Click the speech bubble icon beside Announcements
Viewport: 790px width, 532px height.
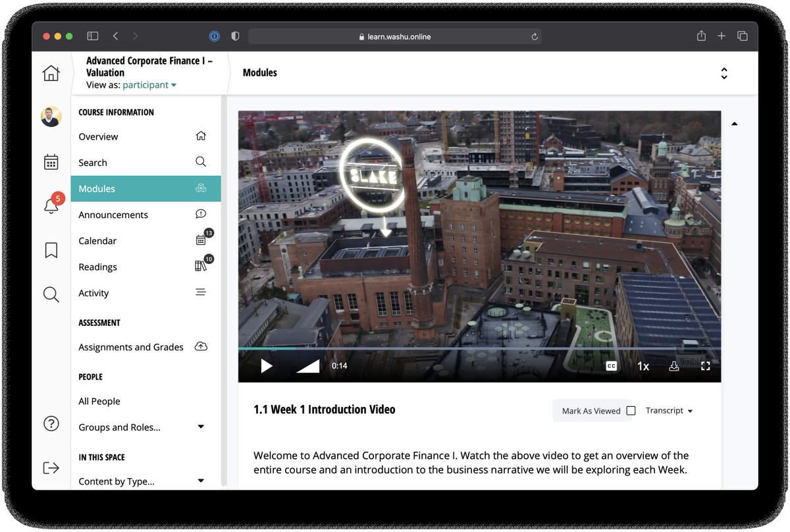(x=201, y=214)
